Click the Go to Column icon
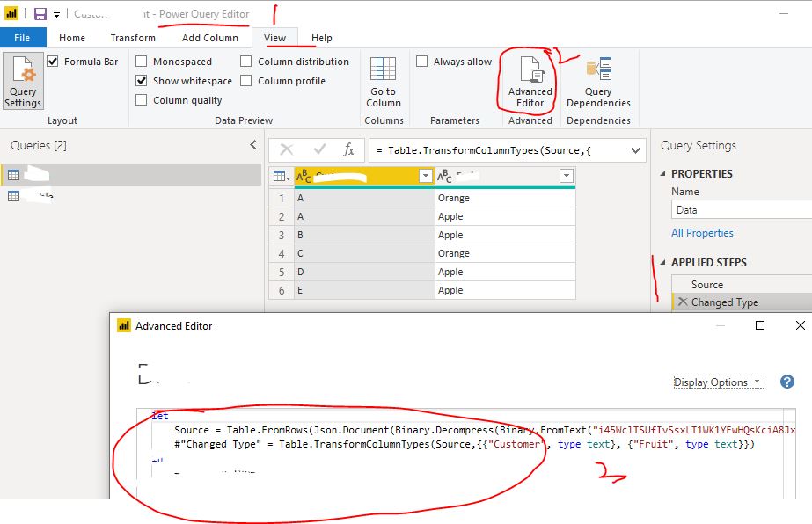This screenshot has height=524, width=812. click(x=384, y=69)
